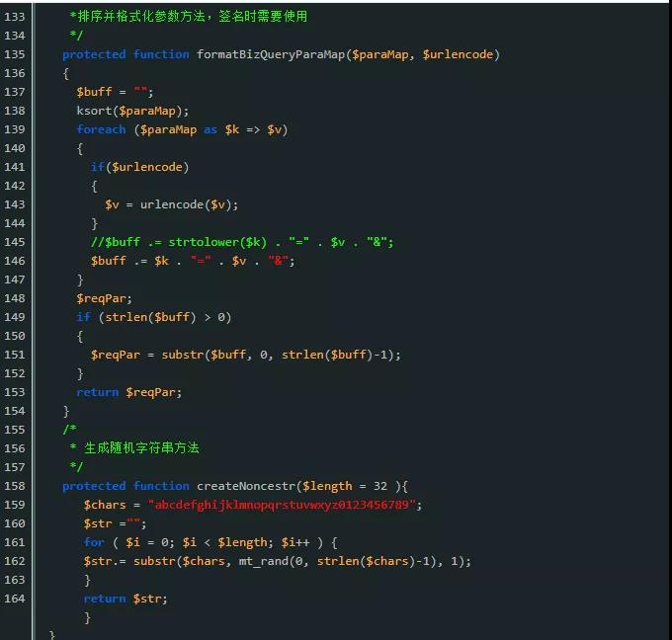Image resolution: width=672 pixels, height=640 pixels.
Task: Click the for loop keyword on line 161
Action: pyautogui.click(x=94, y=543)
